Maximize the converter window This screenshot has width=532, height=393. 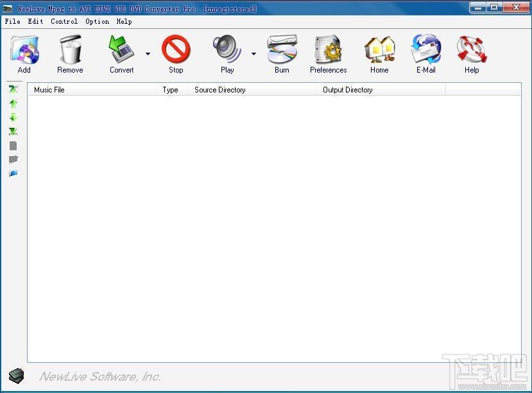coord(494,8)
